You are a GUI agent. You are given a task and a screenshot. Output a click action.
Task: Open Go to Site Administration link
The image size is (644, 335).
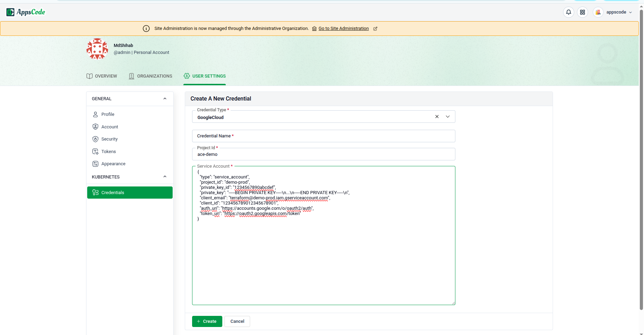[x=344, y=29]
